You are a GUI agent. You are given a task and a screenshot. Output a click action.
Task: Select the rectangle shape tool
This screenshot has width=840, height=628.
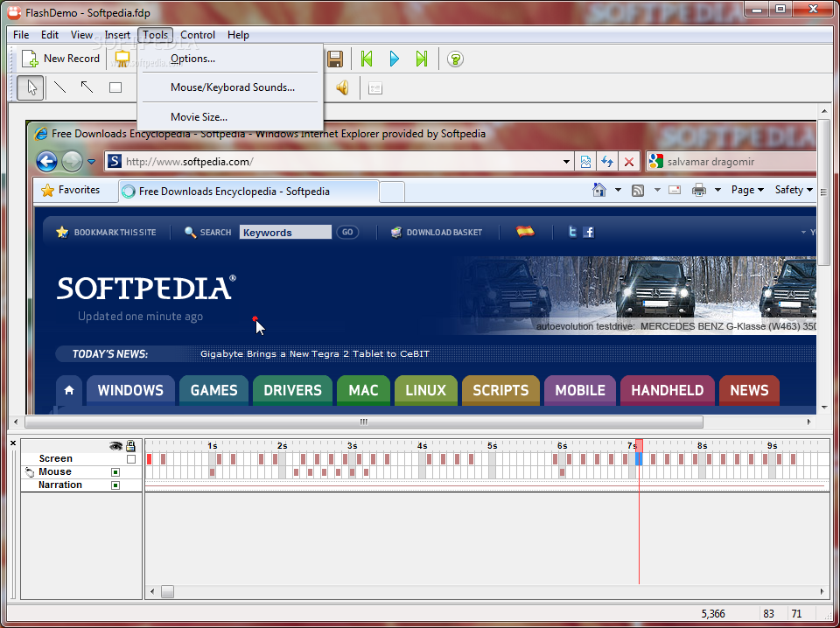point(115,87)
